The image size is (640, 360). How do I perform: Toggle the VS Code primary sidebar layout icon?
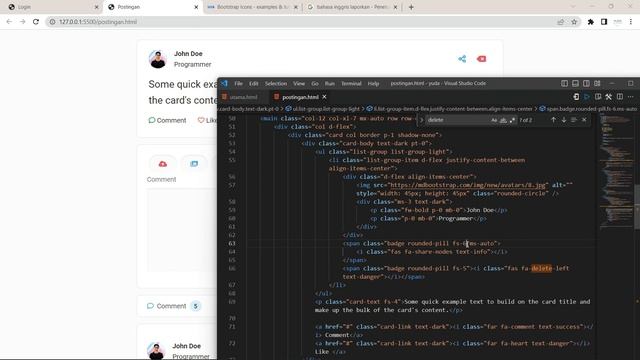(x=564, y=83)
